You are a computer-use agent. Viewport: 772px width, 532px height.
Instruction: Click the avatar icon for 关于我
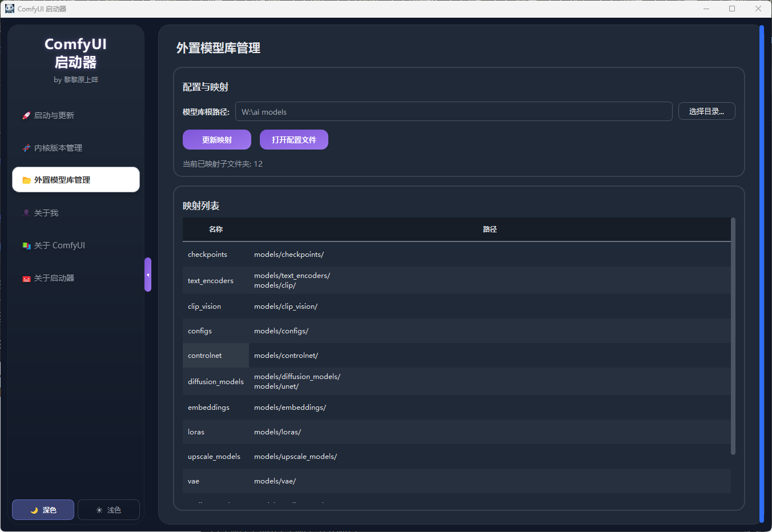point(26,213)
